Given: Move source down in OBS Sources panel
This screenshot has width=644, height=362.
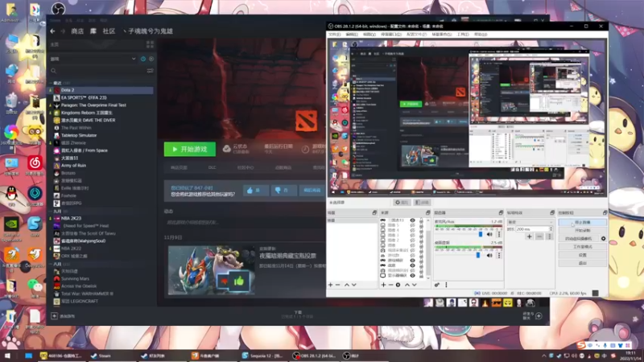Looking at the screenshot, I should 415,285.
